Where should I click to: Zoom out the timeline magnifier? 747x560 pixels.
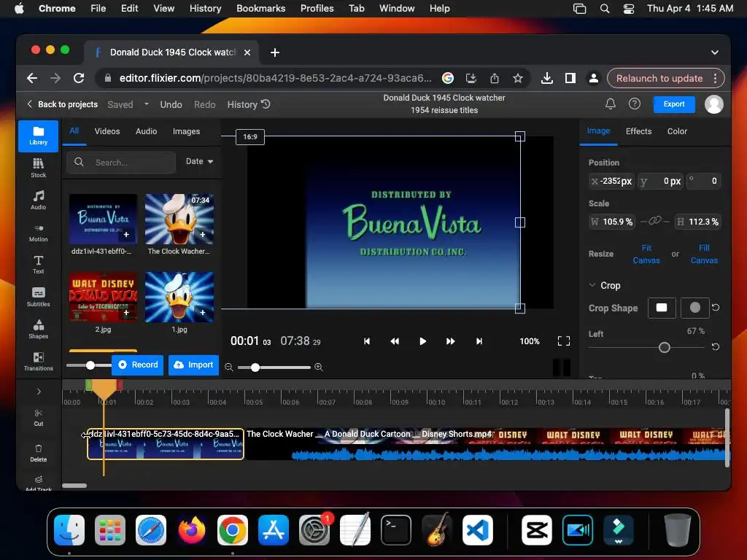(x=229, y=367)
